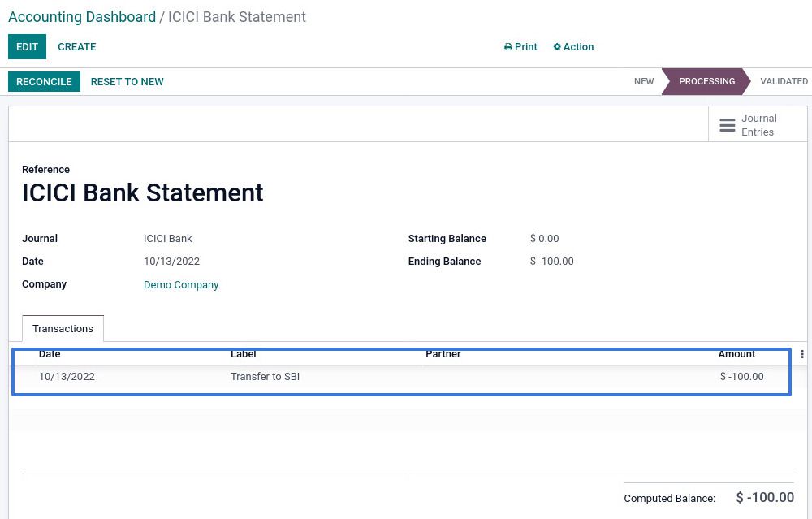Screen dimensions: 812x519
Task: Sort by the Partner column header
Action: [443, 354]
